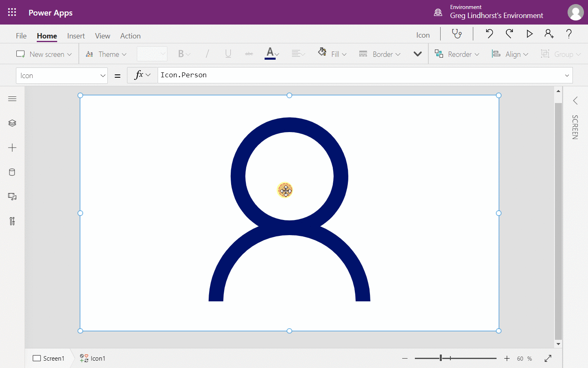588x368 pixels.
Task: Run the App checker
Action: point(457,34)
